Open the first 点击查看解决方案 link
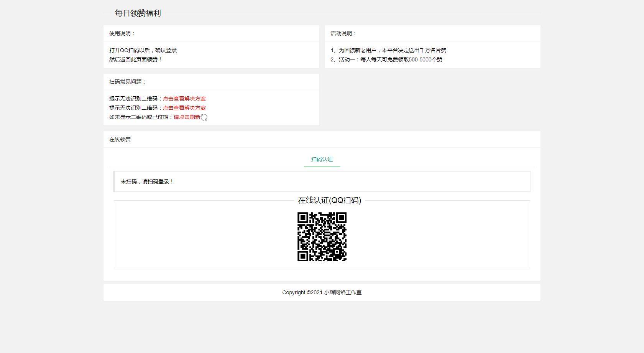The image size is (644, 353). point(184,99)
